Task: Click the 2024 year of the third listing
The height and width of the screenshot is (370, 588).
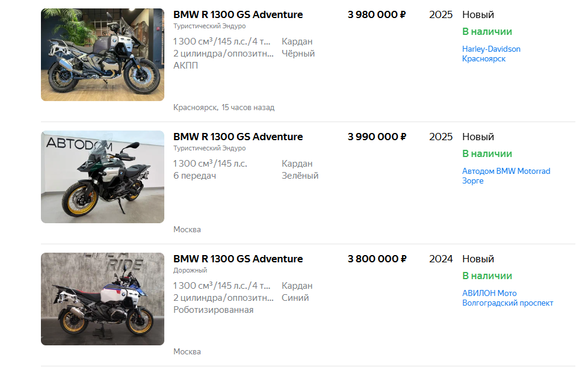Action: 441,259
